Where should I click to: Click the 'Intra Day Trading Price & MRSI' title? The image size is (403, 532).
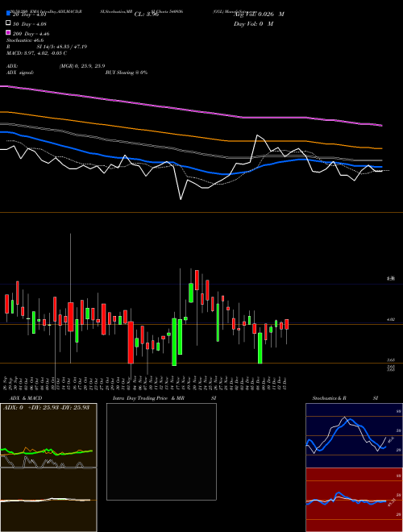[164, 398]
